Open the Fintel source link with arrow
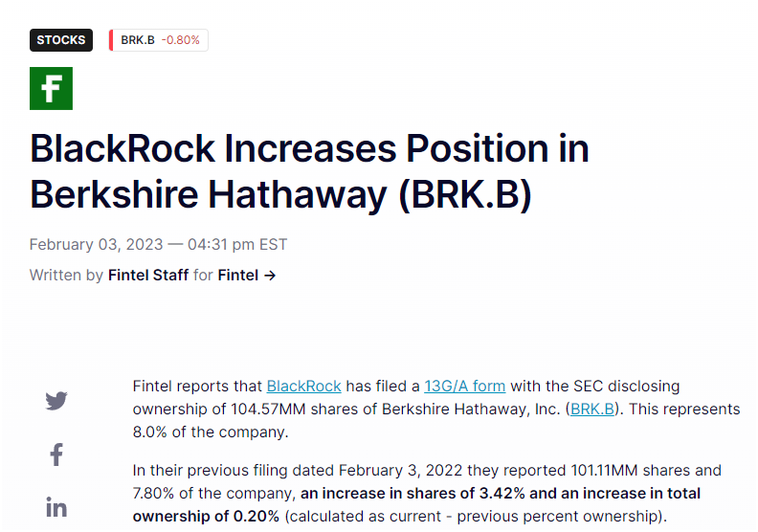Screen dimensions: 758x532 pyautogui.click(x=247, y=275)
